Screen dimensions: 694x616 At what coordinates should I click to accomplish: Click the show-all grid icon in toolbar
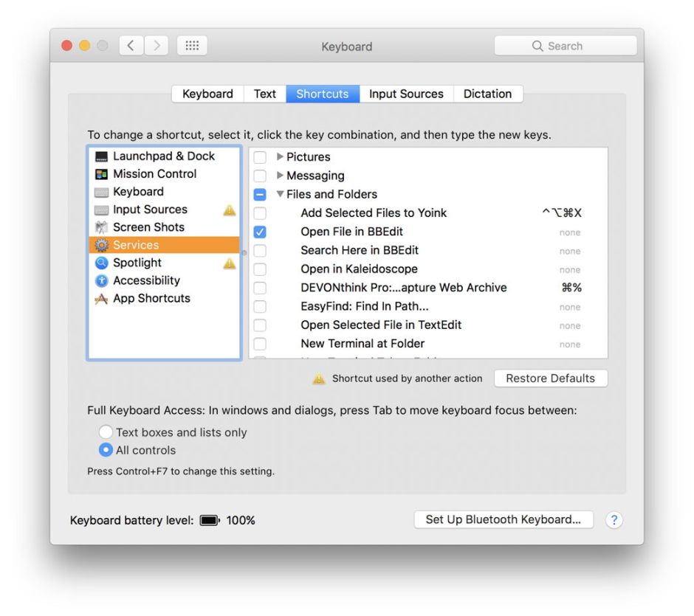pos(192,46)
